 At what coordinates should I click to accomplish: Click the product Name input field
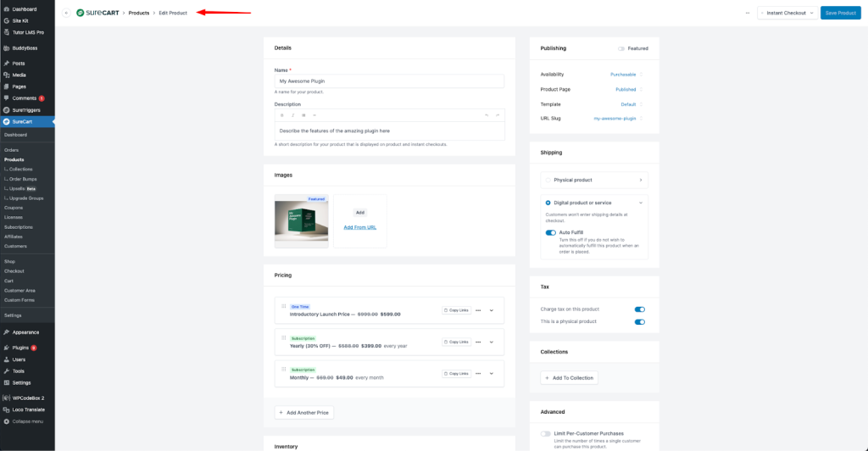[389, 81]
